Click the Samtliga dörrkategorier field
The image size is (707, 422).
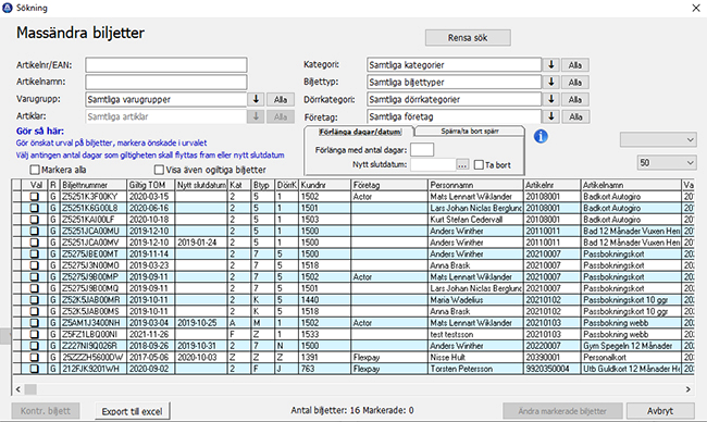454,99
